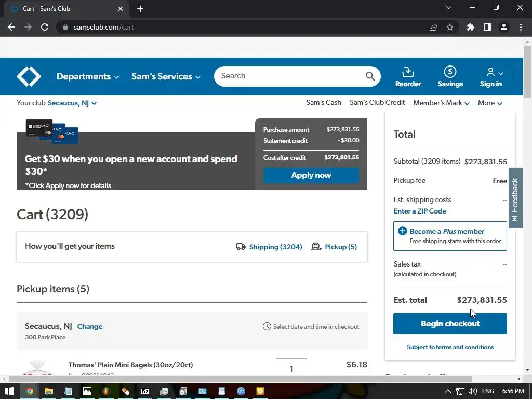Expand Sam's Services dropdown
Image resolution: width=532 pixels, height=399 pixels.
(166, 76)
